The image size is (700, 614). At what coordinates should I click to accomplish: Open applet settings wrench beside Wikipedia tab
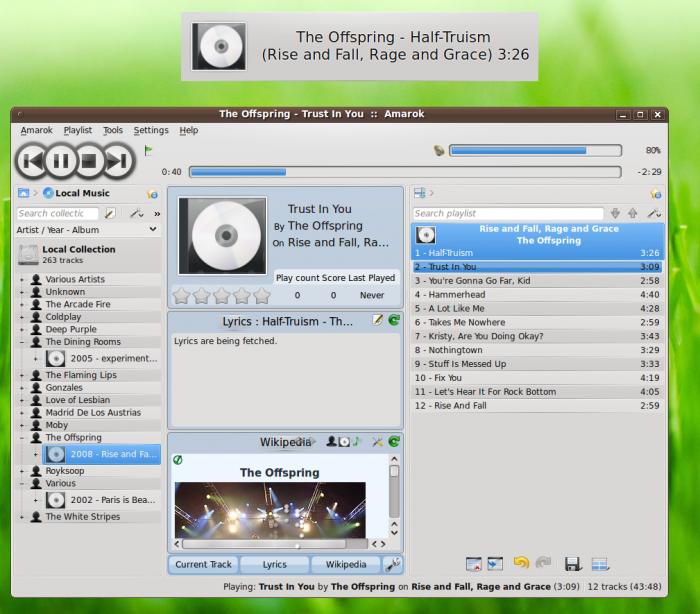[394, 564]
